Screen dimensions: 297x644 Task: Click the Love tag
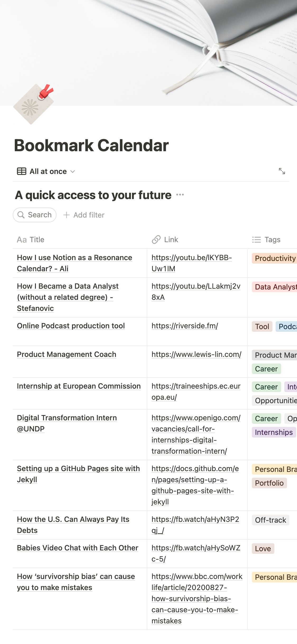[x=263, y=549]
